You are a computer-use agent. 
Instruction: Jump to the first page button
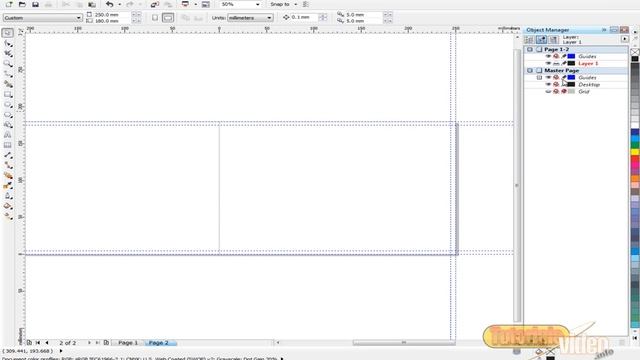point(38,343)
